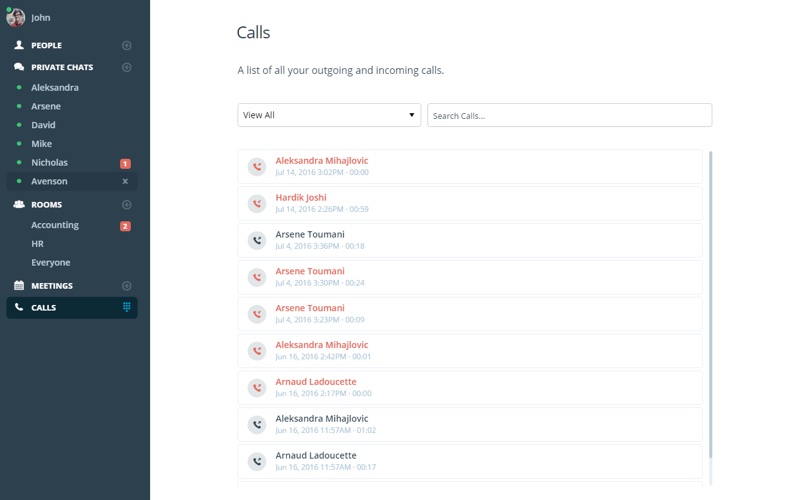Select the CALLS section in sidebar
Image resolution: width=800 pixels, height=500 pixels.
72,308
